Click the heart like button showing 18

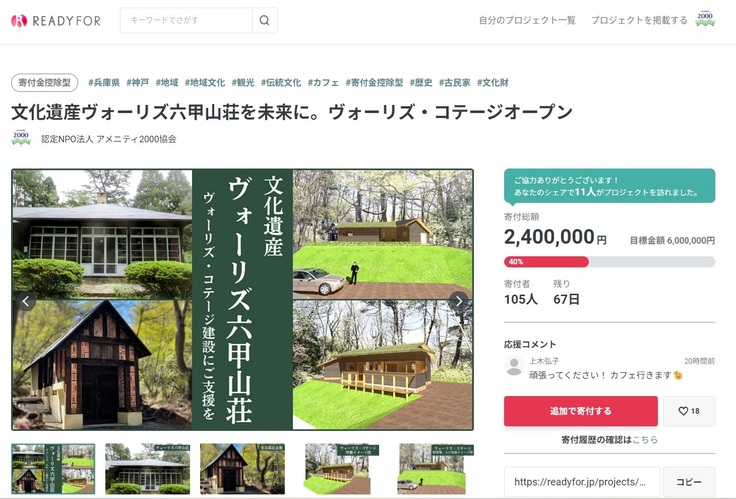pos(689,411)
